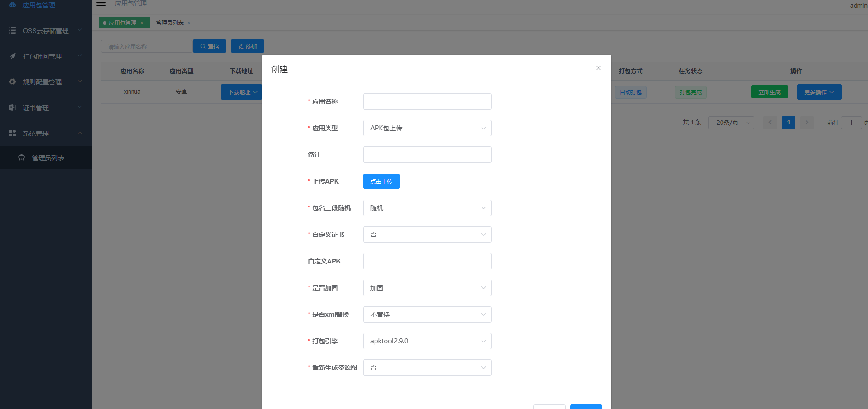Expand 证书管理 menu
The height and width of the screenshot is (409, 868).
point(80,107)
